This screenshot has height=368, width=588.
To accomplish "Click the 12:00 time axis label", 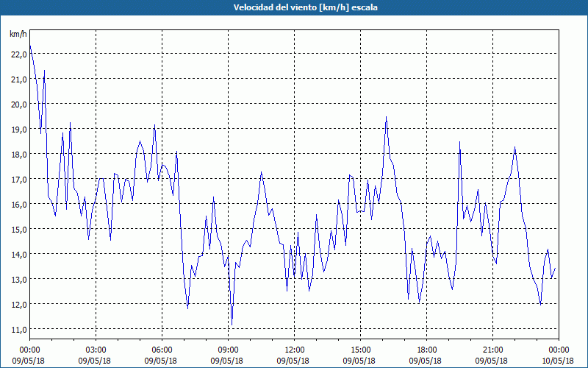I will [295, 350].
